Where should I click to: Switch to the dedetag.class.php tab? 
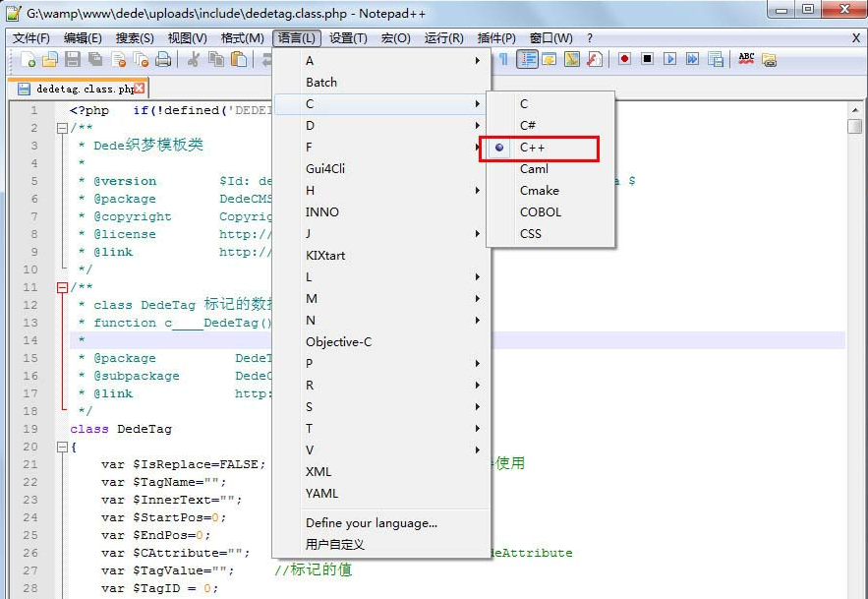point(59,88)
